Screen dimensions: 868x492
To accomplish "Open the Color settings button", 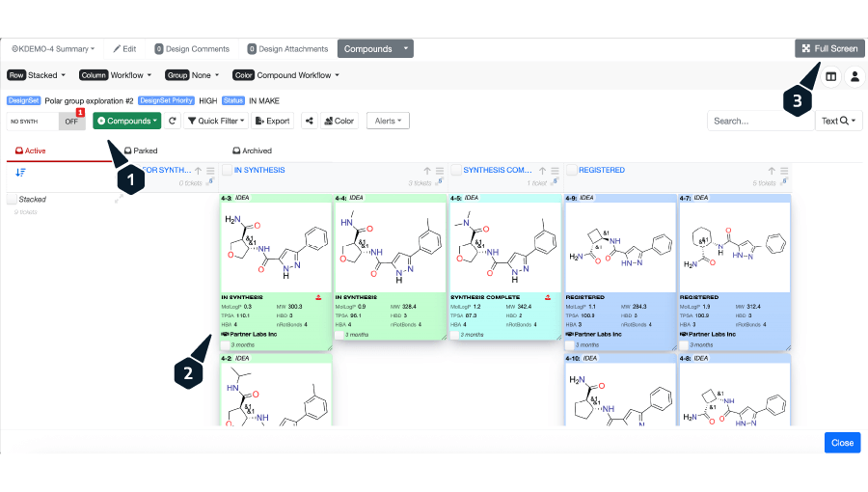I will [339, 121].
